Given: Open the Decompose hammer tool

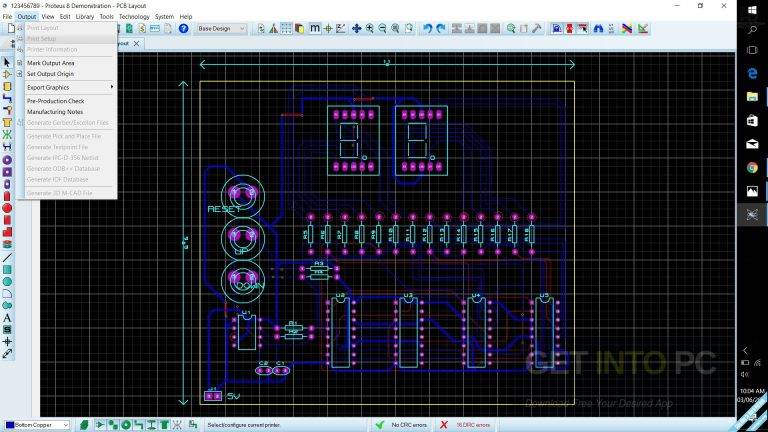Looking at the screenshot, I should coord(537,28).
